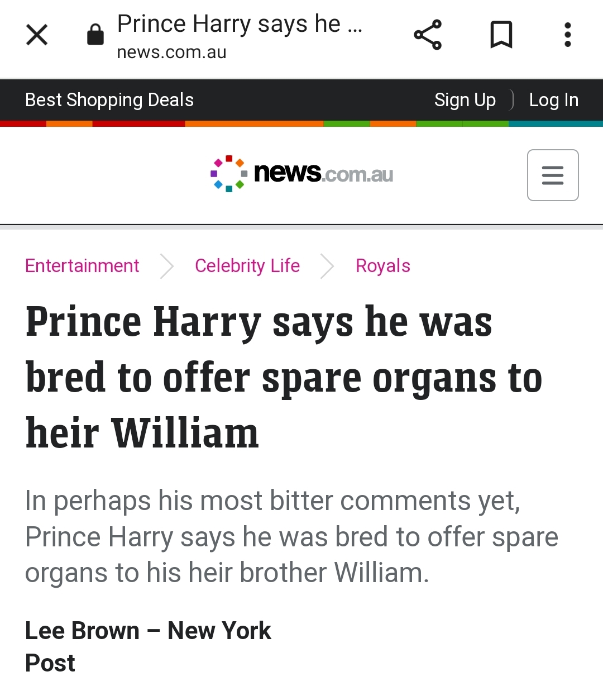Image resolution: width=603 pixels, height=700 pixels.
Task: Tap the padlock site security icon
Action: coord(95,35)
